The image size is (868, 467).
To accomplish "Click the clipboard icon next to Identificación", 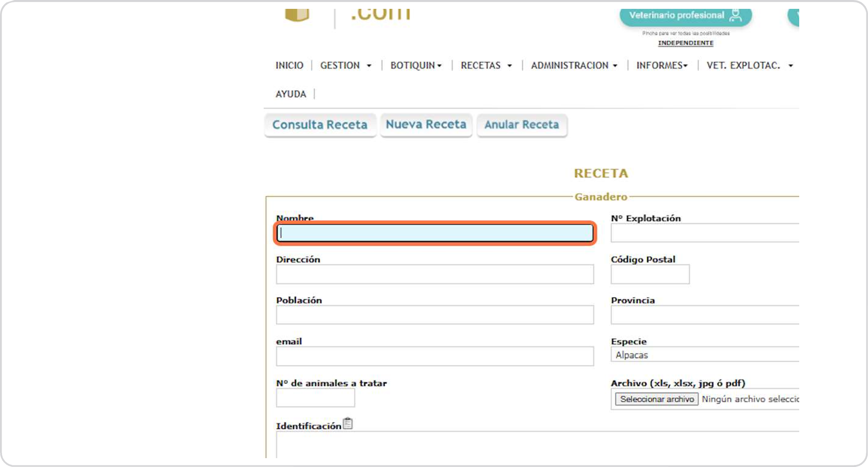I will tap(348, 424).
